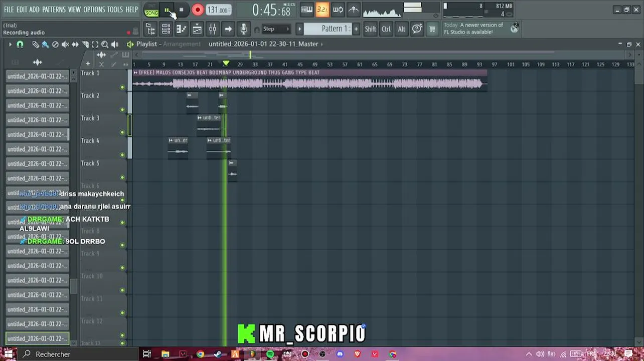Open the Pattern 1 selector

328,29
